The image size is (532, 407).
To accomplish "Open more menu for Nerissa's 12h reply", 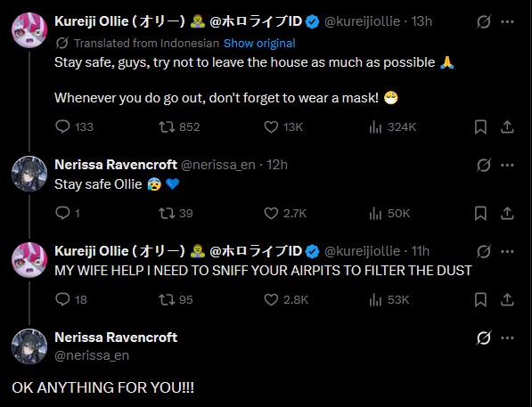I will click(507, 165).
